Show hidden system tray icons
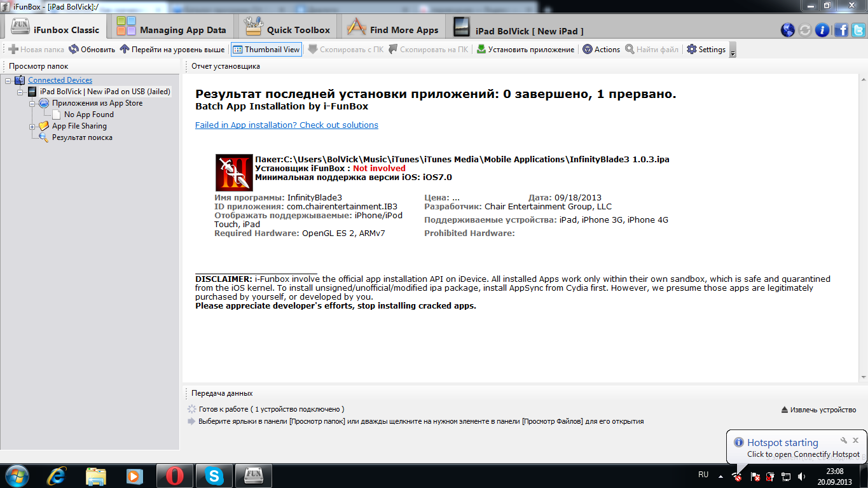The height and width of the screenshot is (488, 868). tap(720, 476)
